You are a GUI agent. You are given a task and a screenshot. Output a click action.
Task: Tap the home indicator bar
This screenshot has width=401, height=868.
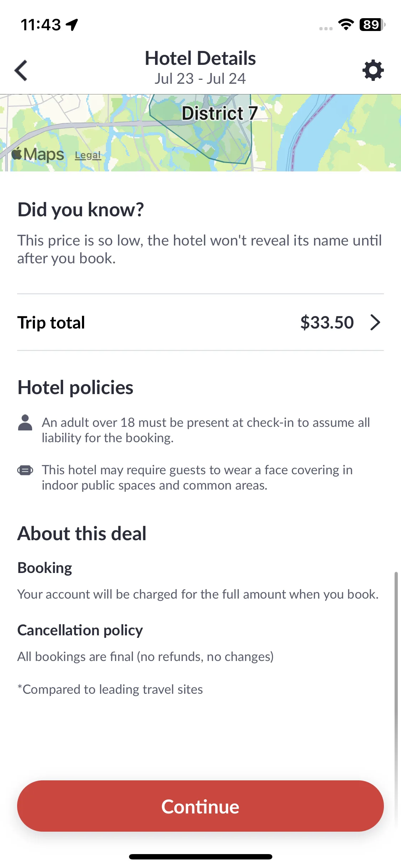pyautogui.click(x=200, y=857)
